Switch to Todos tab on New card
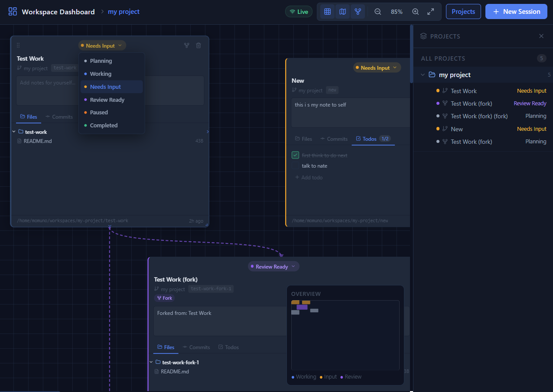Screen dimensions: 553x392 tap(373, 139)
